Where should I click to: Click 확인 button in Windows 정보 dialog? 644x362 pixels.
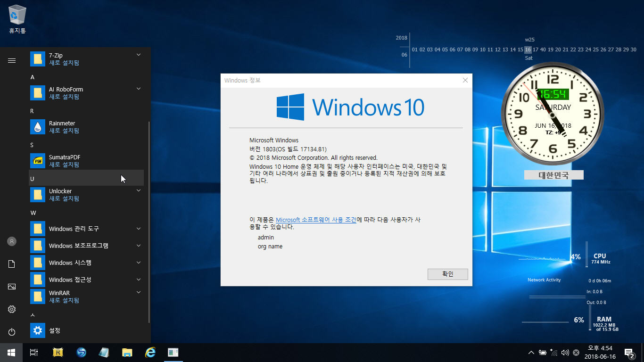point(447,274)
